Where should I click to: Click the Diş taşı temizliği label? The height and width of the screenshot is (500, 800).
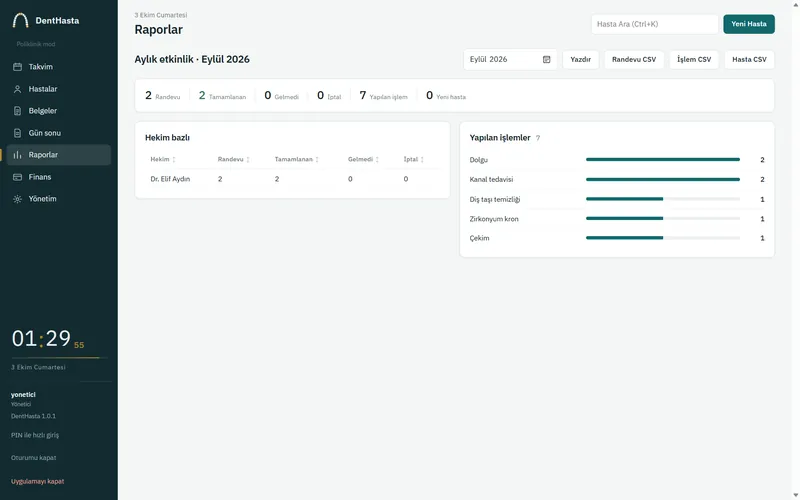click(x=495, y=199)
